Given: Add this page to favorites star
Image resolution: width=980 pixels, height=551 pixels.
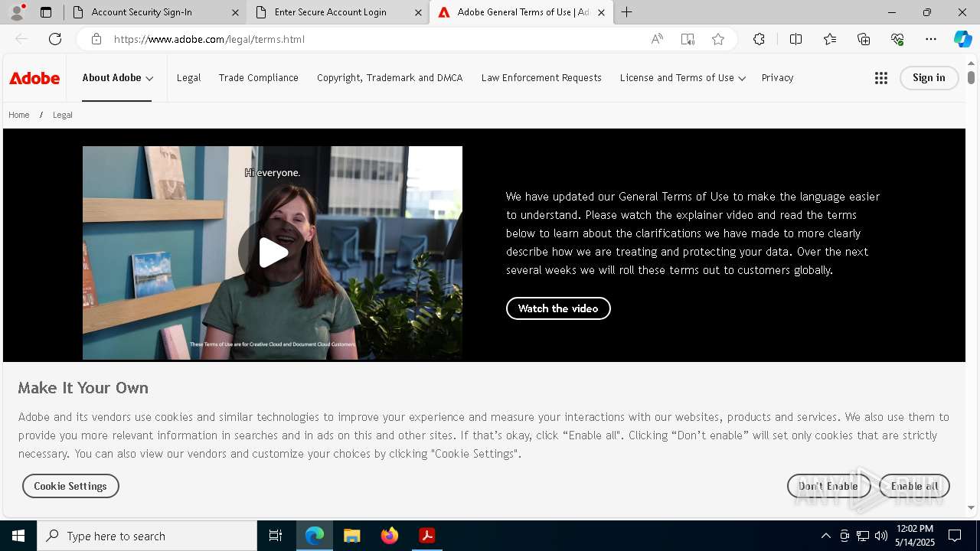Looking at the screenshot, I should [718, 39].
